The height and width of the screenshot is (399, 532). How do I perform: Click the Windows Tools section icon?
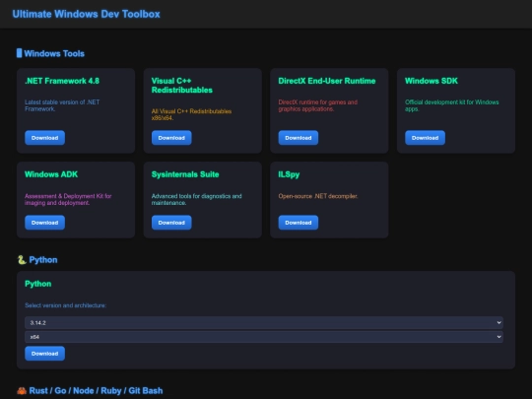[20, 53]
